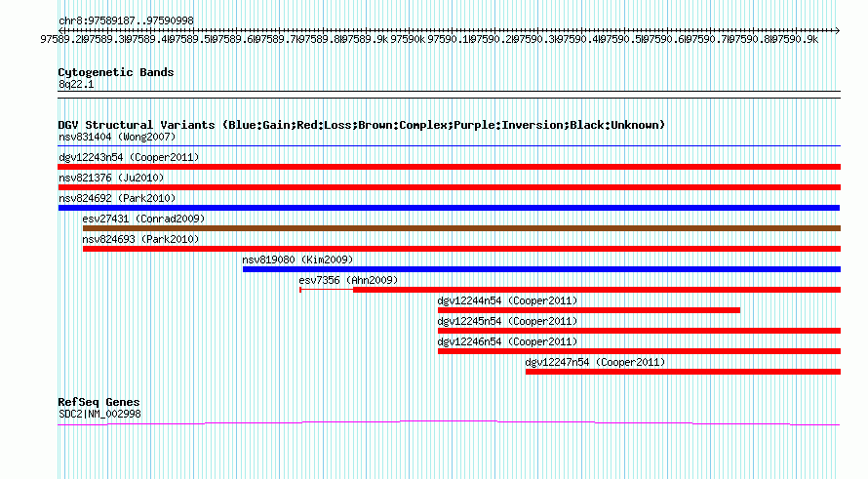Click the blue nsv824692 gain bar
868x479 pixels.
(449, 208)
